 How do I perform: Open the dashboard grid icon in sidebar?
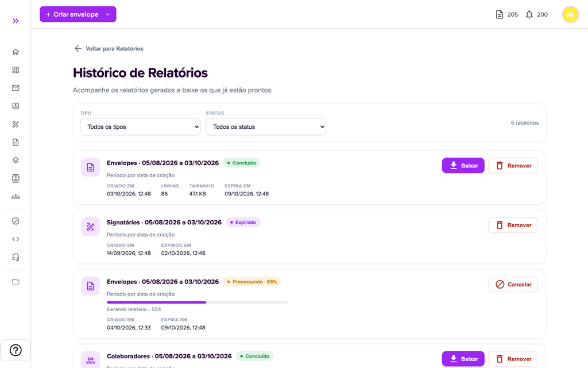pos(16,70)
